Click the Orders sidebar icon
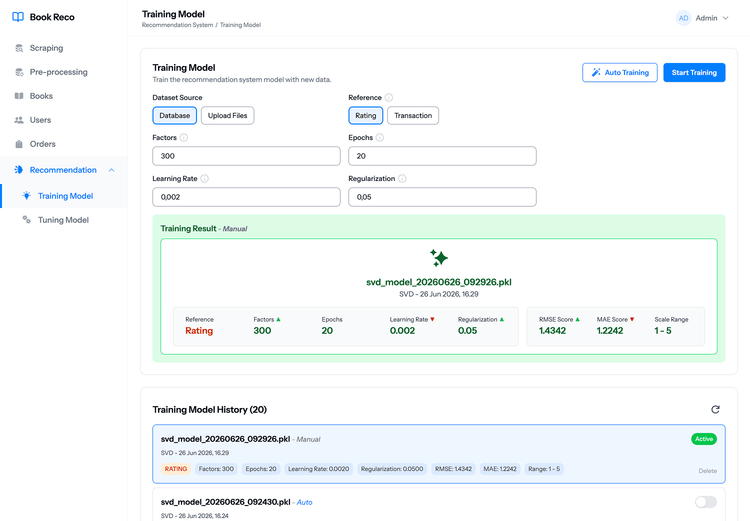 [x=19, y=144]
